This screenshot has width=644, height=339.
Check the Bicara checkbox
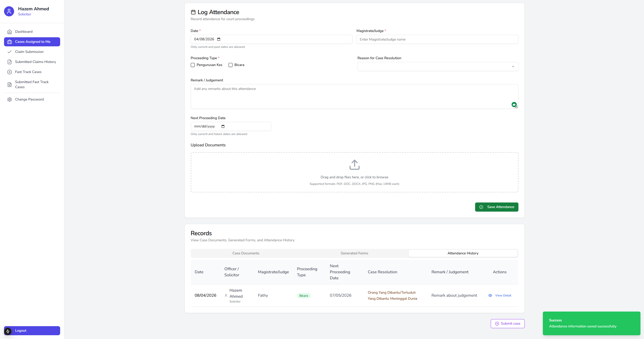(231, 65)
